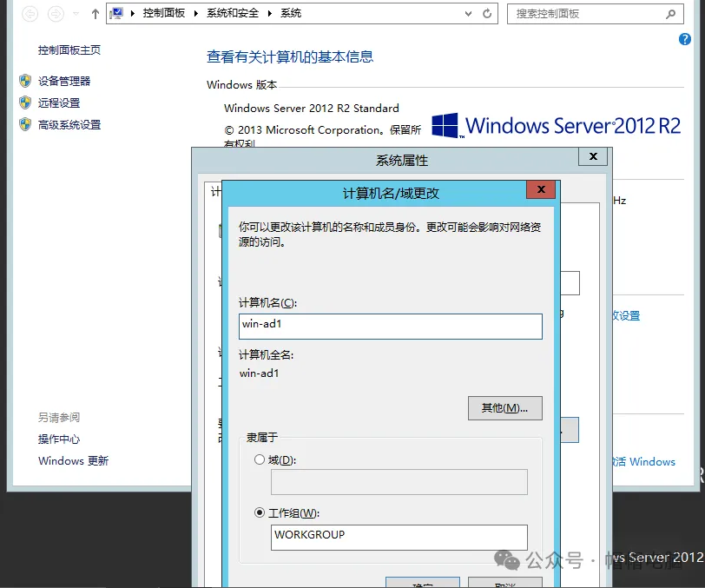Open Help via blue question mark icon
705x588 pixels.
[684, 39]
